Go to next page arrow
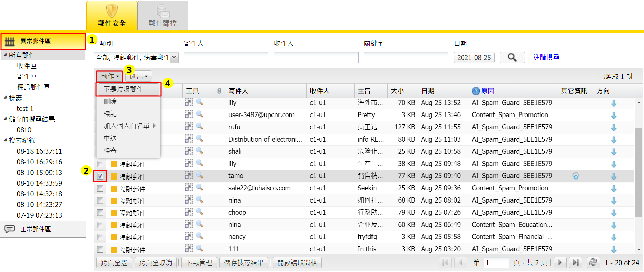Image resolution: width=644 pixels, height=272 pixels. 560,262
